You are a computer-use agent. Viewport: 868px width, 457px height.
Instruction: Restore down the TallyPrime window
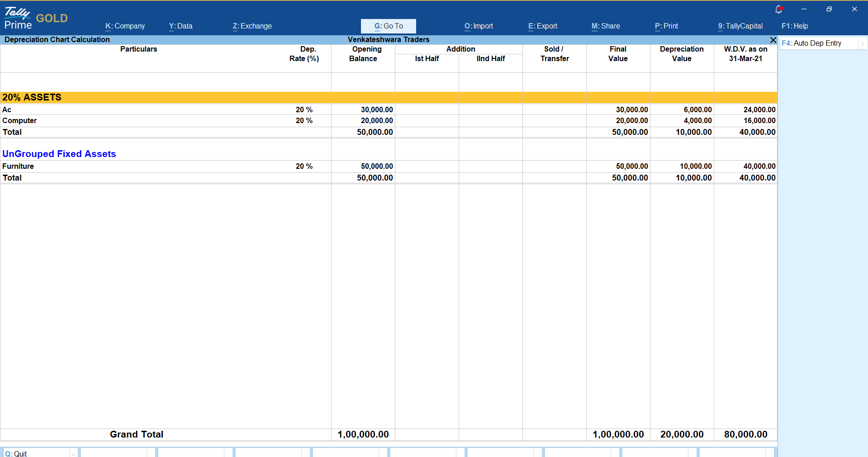pos(829,9)
